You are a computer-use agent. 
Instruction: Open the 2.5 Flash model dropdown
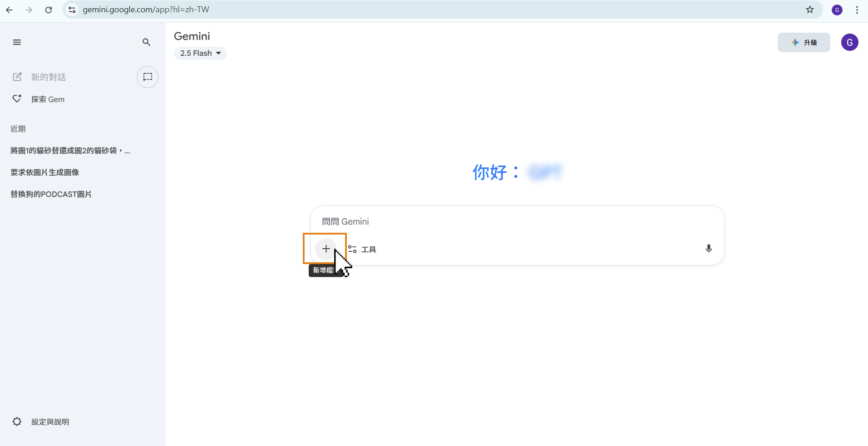[x=200, y=53]
